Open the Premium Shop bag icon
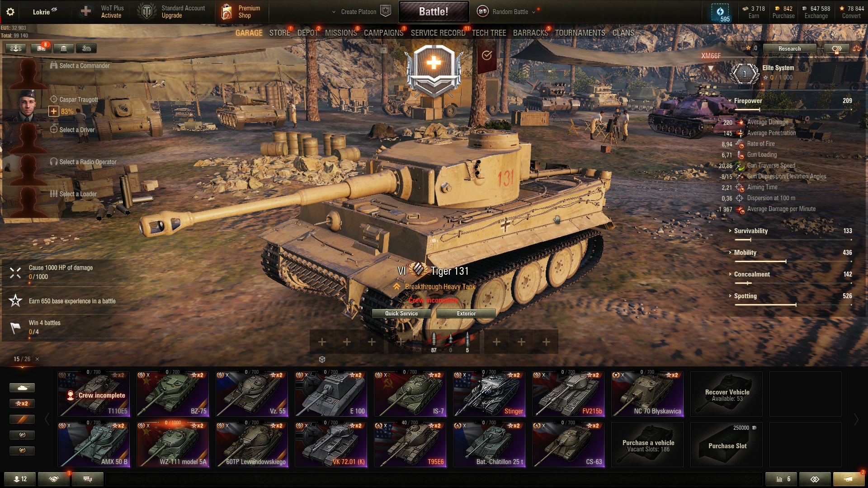 (226, 12)
